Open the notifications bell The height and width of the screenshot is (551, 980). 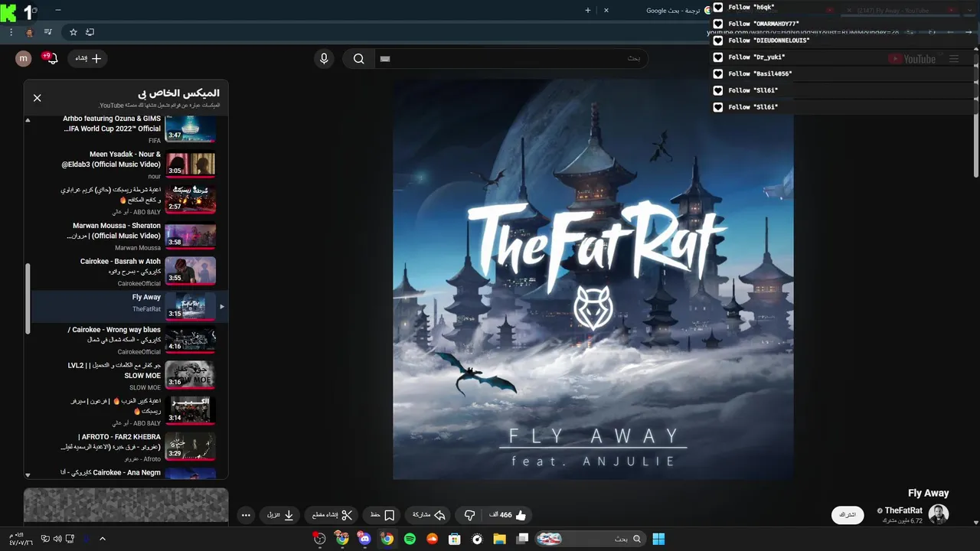coord(51,59)
